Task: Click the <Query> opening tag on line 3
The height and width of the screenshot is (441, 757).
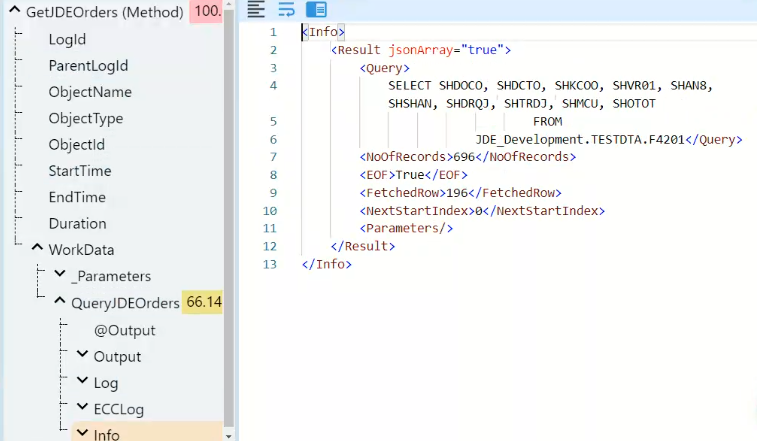Action: click(384, 68)
